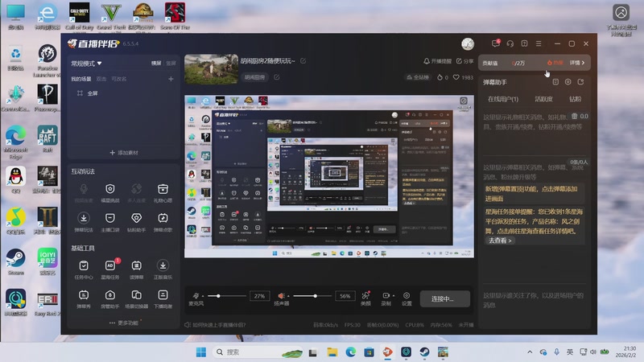The width and height of the screenshot is (644, 362).
Task: Click 开播提醒 stream reminder button
Action: [437, 61]
